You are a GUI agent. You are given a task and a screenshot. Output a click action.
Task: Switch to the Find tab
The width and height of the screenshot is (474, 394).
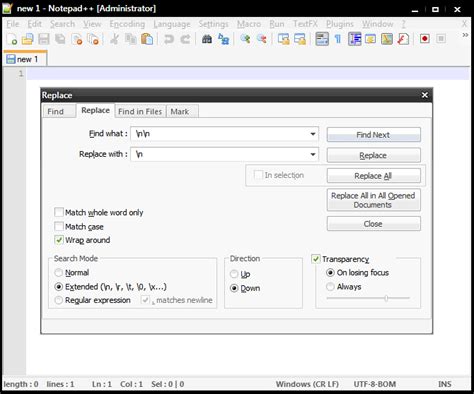[x=59, y=111]
